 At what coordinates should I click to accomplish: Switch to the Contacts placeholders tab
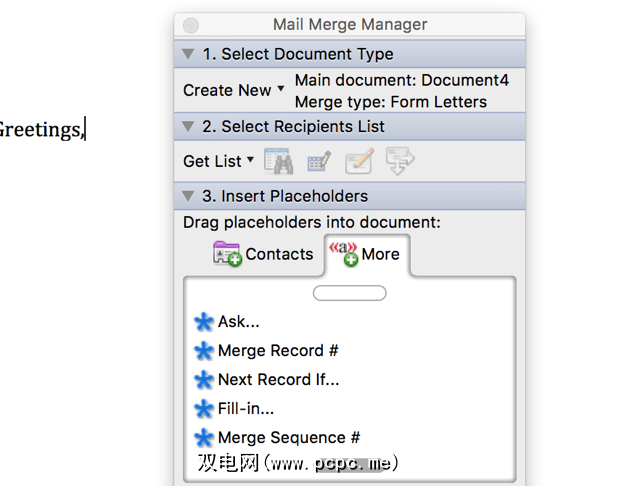tap(264, 254)
